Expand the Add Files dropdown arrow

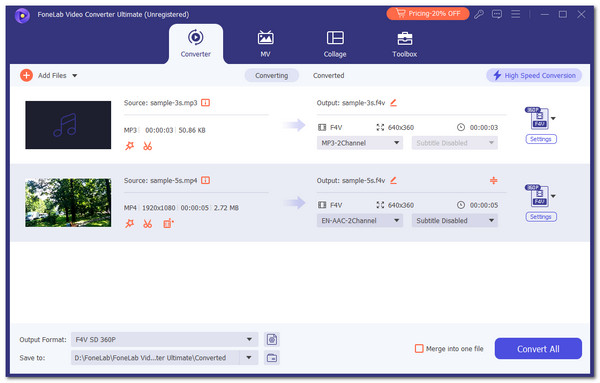(75, 76)
